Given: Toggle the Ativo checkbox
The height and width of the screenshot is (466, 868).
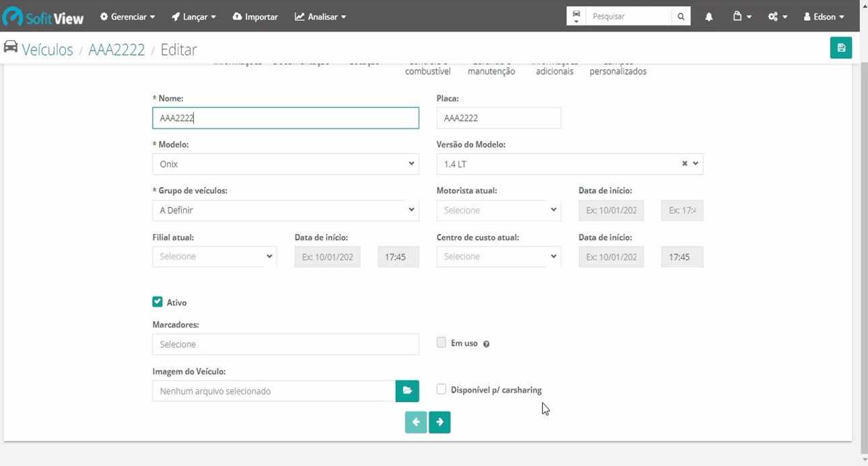Looking at the screenshot, I should click(157, 302).
